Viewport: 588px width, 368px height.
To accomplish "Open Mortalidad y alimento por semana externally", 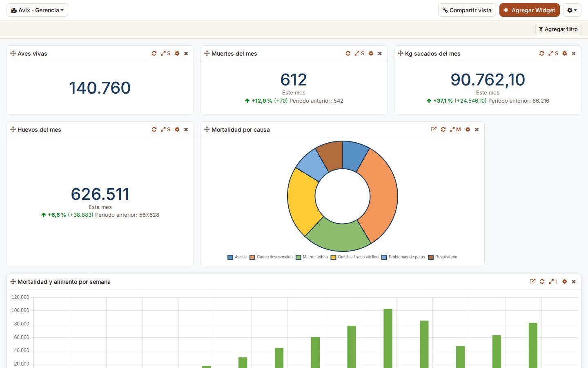I will point(532,281).
